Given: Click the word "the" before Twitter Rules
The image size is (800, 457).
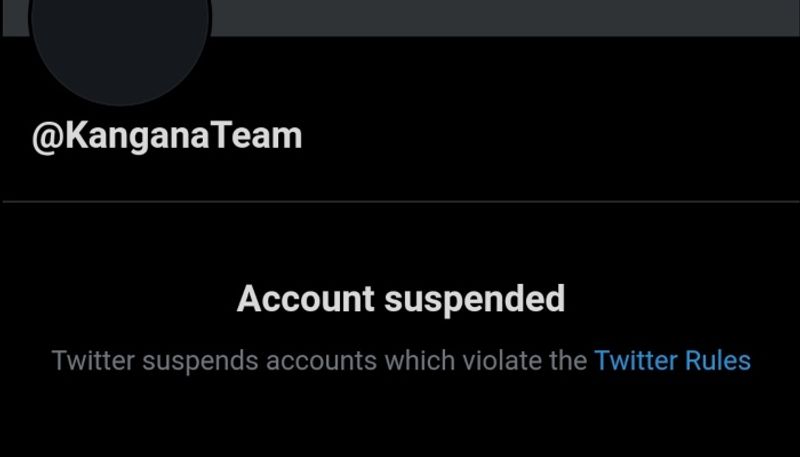Looking at the screenshot, I should 565,360.
